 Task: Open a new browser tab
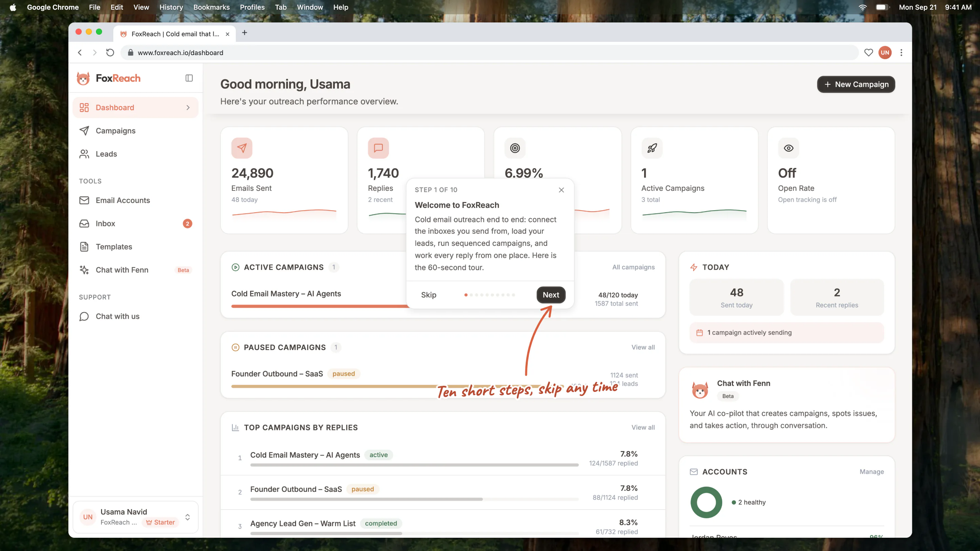click(x=245, y=33)
